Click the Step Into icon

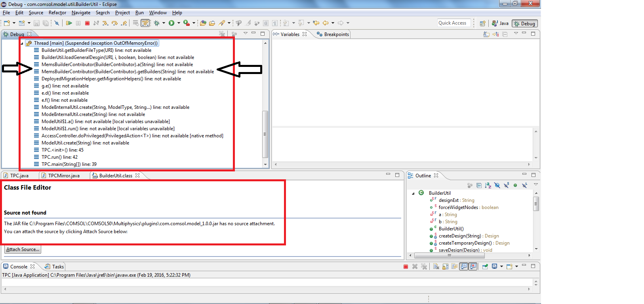tap(105, 23)
